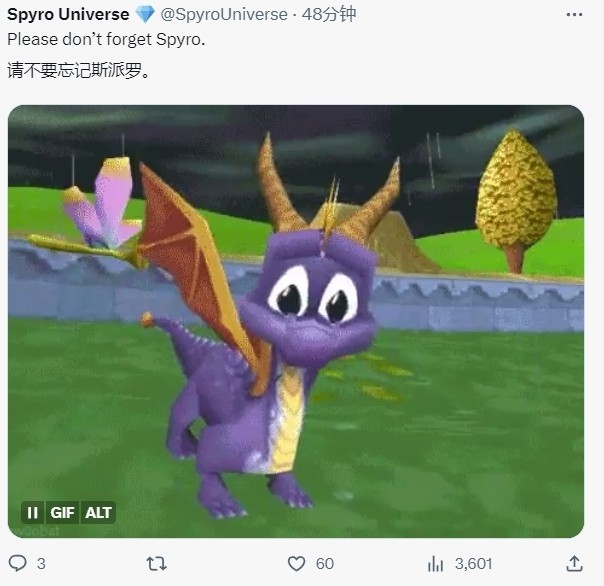Screen dimensions: 604x586
Task: Open view analytics bar chart icon
Action: point(436,564)
